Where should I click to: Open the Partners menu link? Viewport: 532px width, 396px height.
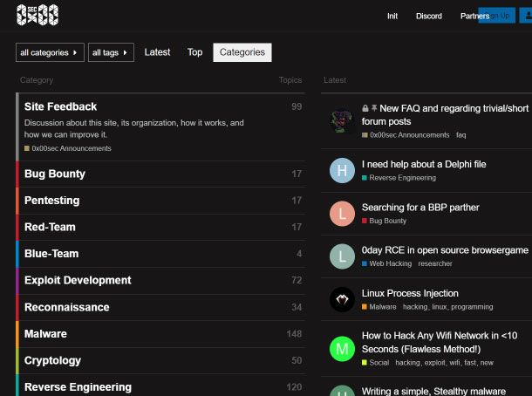(474, 16)
